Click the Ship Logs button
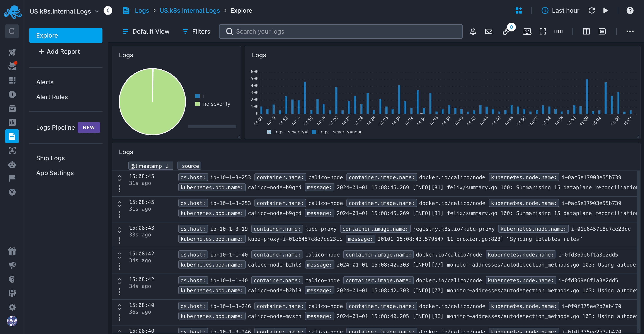This screenshot has height=334, width=644. pos(51,158)
